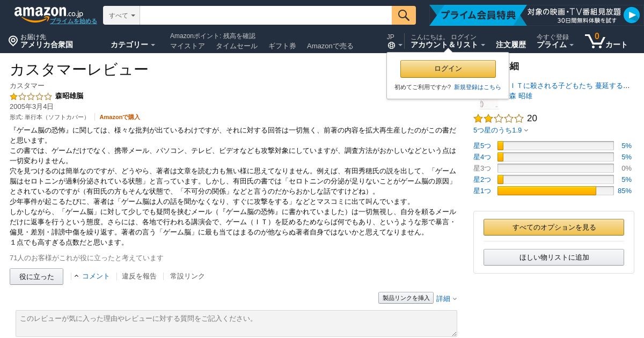
Task: Click the one-star rating of the review
Action: tap(31, 97)
